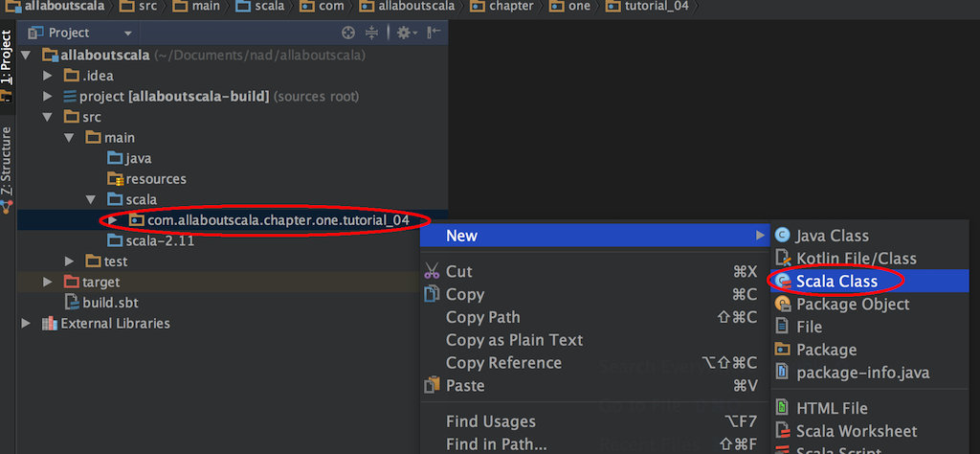Choose Copy from context menu
This screenshot has width=980, height=454.
click(x=594, y=294)
